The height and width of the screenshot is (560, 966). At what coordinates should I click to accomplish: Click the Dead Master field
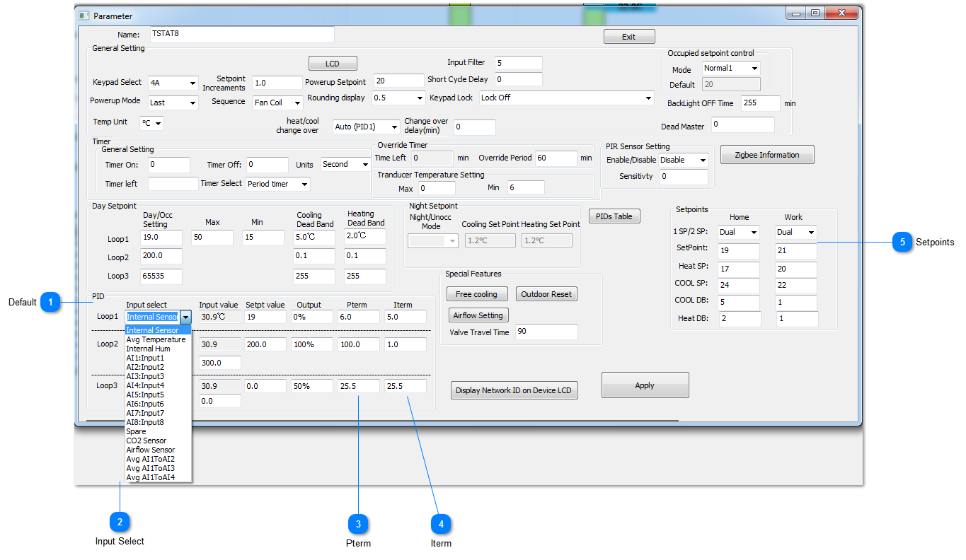point(743,124)
